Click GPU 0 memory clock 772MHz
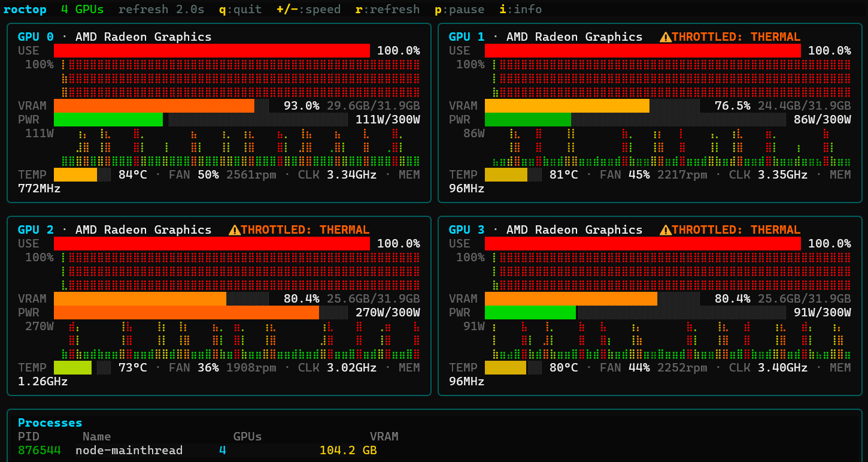This screenshot has height=462, width=868. click(39, 188)
